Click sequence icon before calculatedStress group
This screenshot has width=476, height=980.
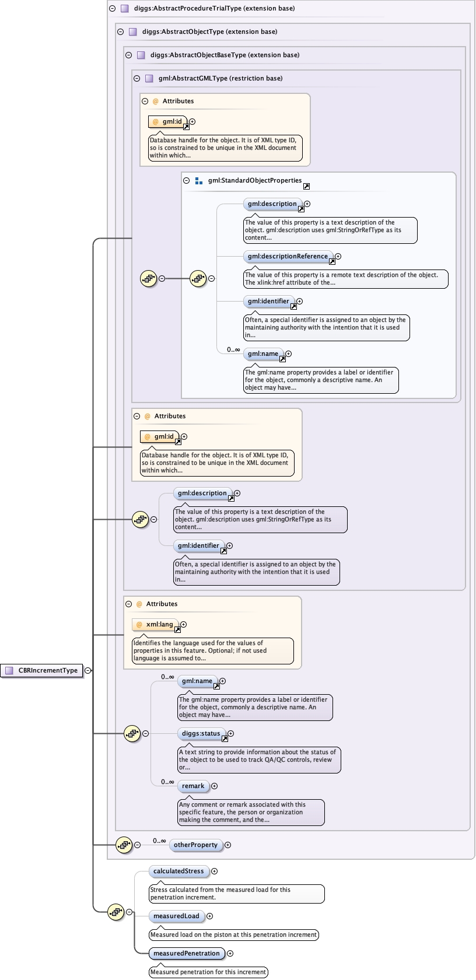[x=116, y=912]
